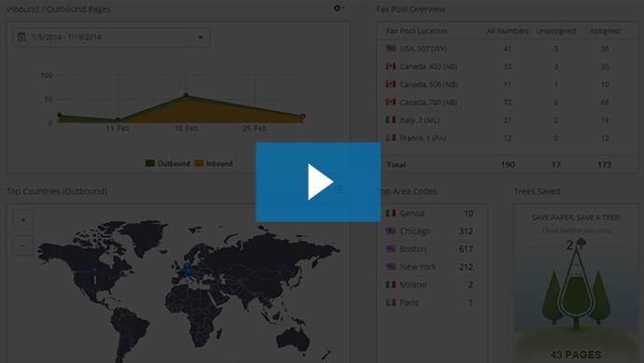
Task: Zoom out on the world map
Action: click(x=23, y=245)
